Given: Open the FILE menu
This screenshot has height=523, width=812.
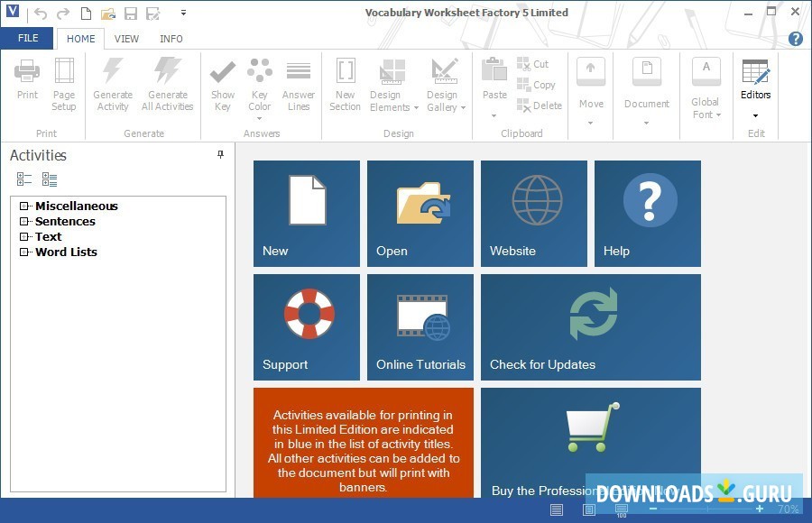Looking at the screenshot, I should 27,38.
